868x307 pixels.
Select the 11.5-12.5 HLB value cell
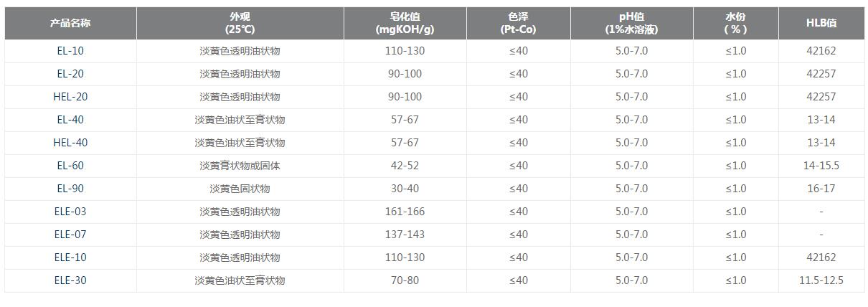821,280
